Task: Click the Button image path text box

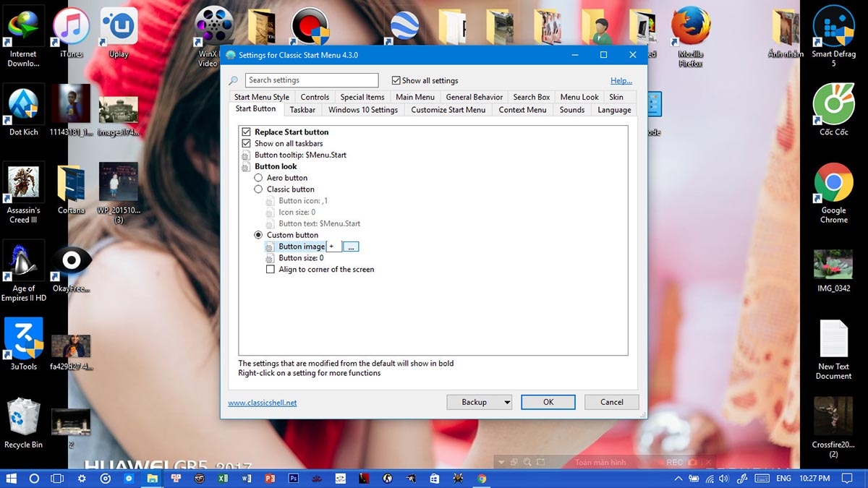Action: (x=334, y=247)
